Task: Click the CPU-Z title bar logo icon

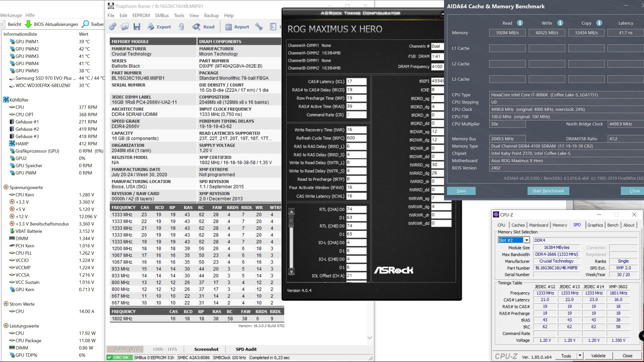Action: (x=496, y=214)
